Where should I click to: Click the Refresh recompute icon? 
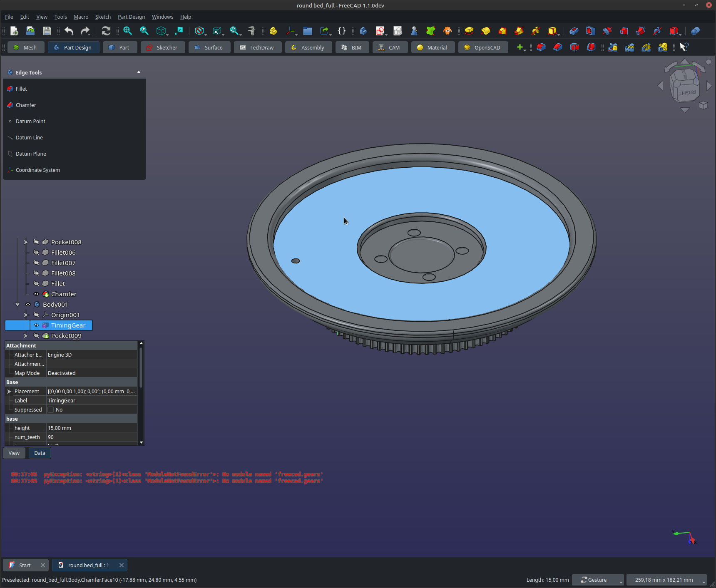(x=106, y=31)
